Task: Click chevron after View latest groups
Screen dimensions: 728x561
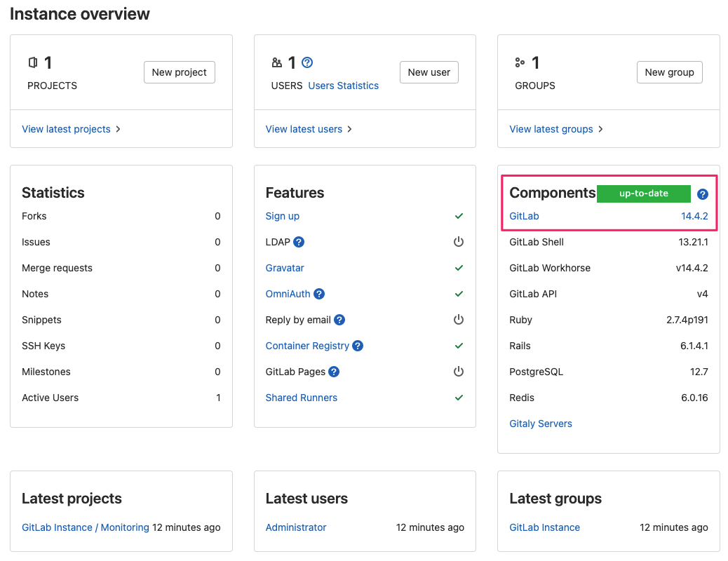Action: (x=600, y=129)
